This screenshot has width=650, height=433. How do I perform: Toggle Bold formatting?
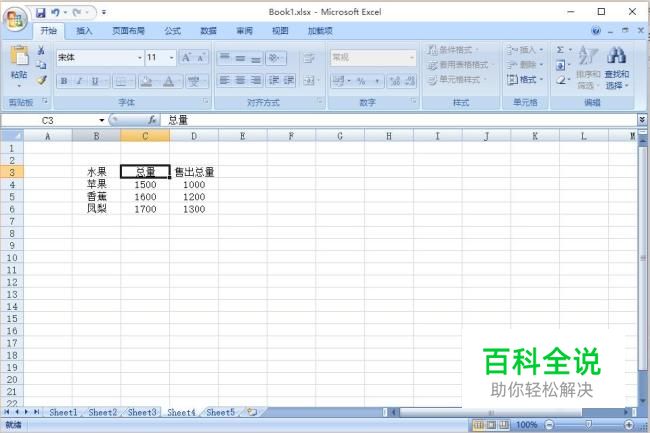pos(64,81)
